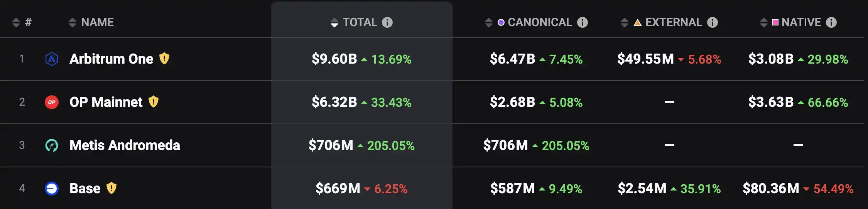The image size is (868, 209).
Task: Open the Native column info icon
Action: click(x=831, y=22)
